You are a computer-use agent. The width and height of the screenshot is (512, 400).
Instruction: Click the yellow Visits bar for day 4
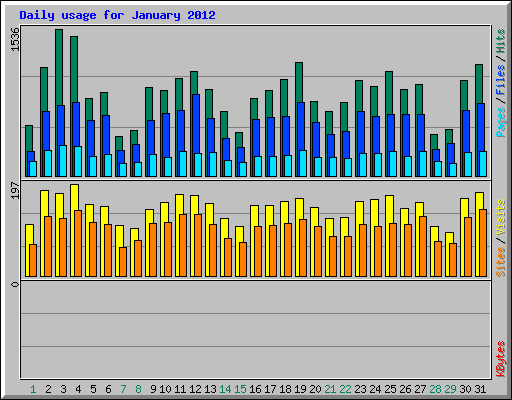[x=75, y=197]
